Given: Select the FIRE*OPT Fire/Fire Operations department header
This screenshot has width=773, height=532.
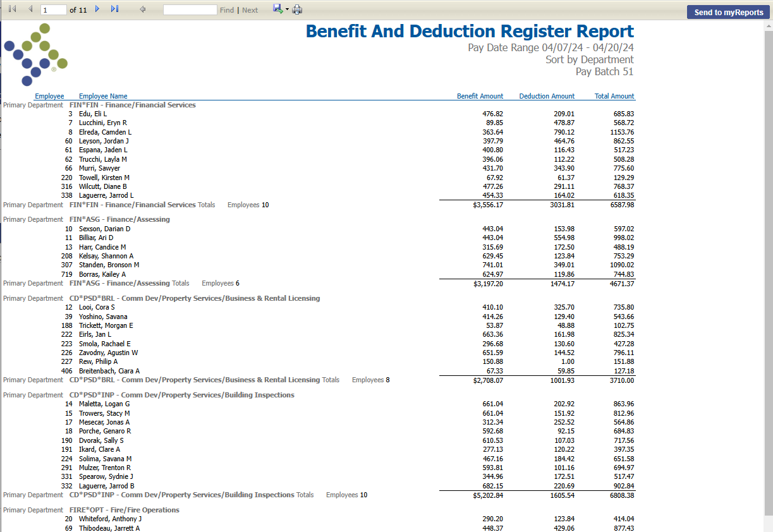Looking at the screenshot, I should coord(124,510).
